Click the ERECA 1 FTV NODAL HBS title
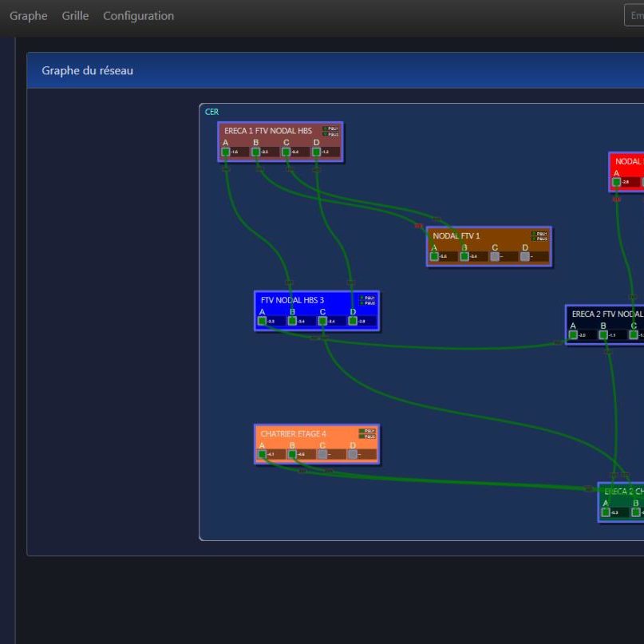This screenshot has width=644, height=644. click(x=268, y=131)
